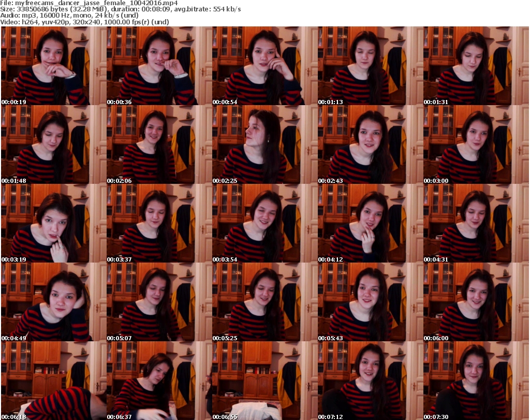Open the thumbnail marked 00:06:18
This screenshot has width=530, height=420.
53,381
